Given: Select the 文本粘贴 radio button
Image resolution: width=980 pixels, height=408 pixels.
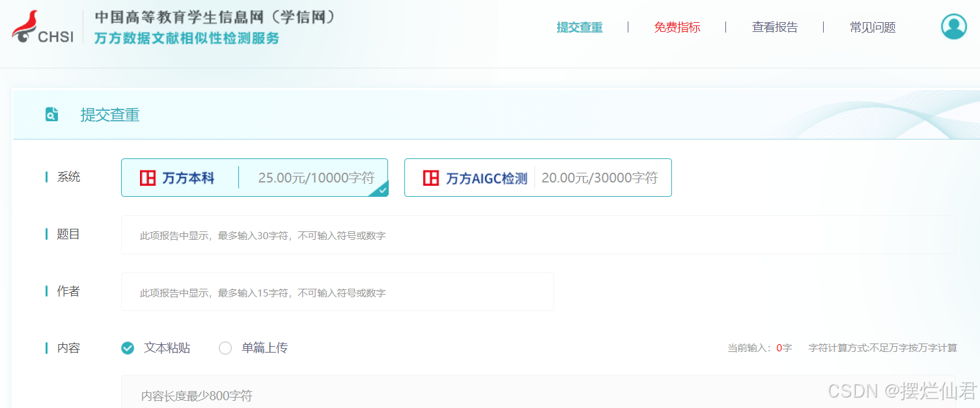Looking at the screenshot, I should pos(128,348).
